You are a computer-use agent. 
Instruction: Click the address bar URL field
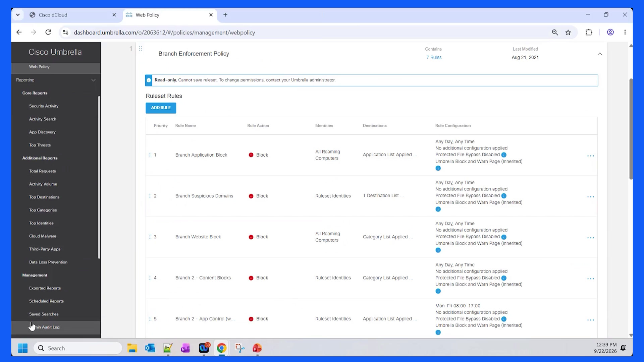(x=302, y=32)
